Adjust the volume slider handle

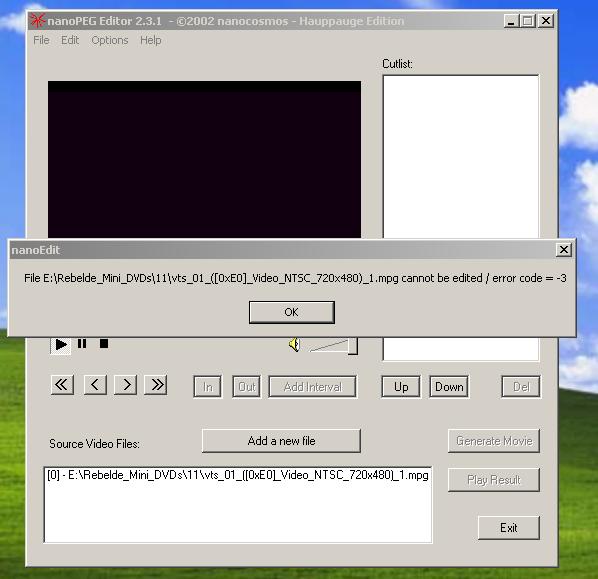point(353,346)
